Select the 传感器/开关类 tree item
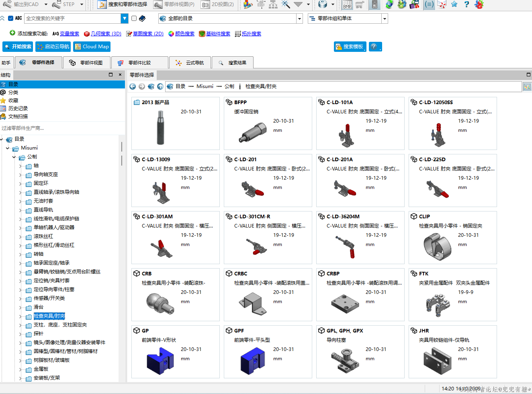 click(x=49, y=298)
